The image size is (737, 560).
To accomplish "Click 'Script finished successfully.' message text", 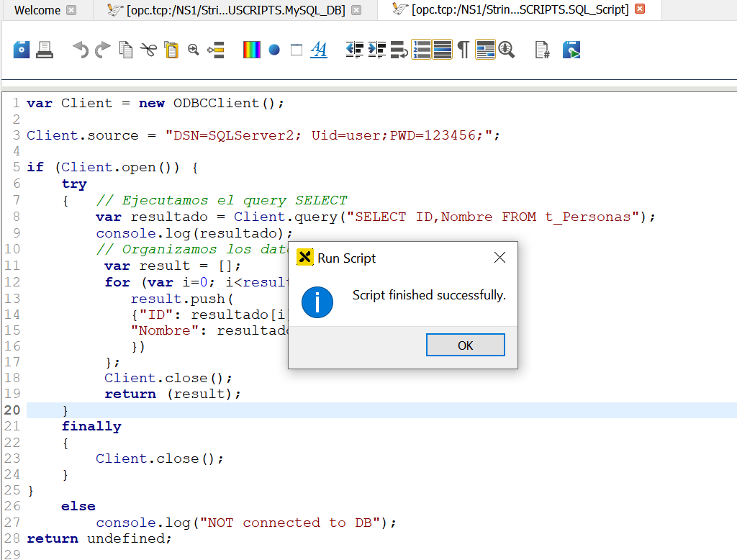I will [429, 295].
